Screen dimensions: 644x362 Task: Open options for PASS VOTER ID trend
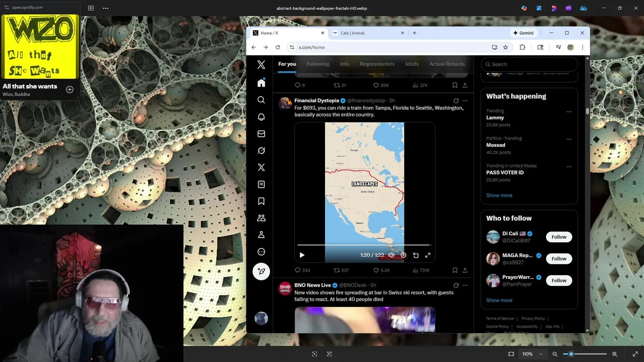[x=569, y=167]
